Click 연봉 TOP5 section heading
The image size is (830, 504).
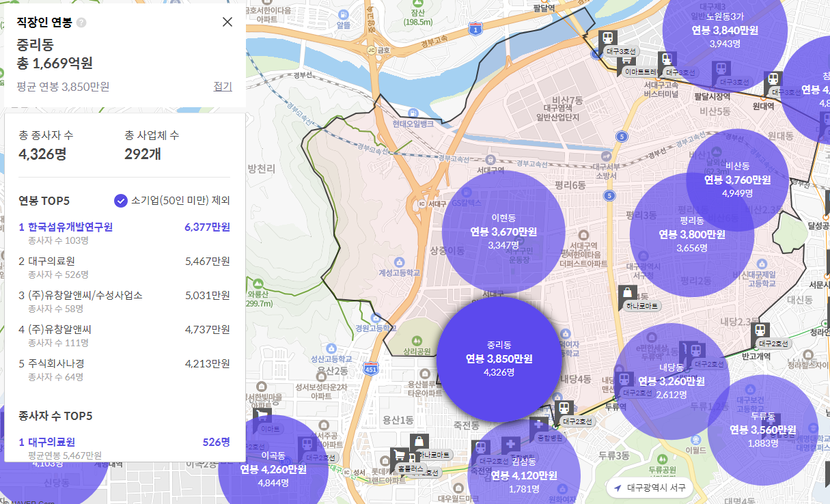44,201
